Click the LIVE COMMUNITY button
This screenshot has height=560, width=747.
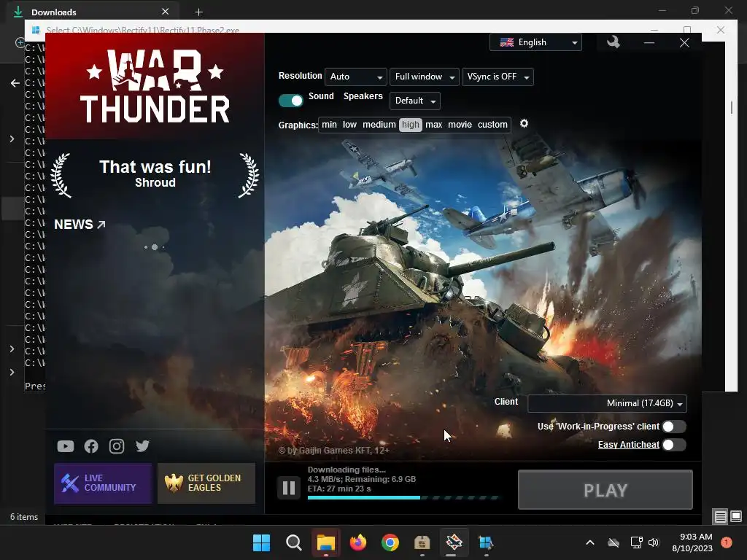click(103, 483)
